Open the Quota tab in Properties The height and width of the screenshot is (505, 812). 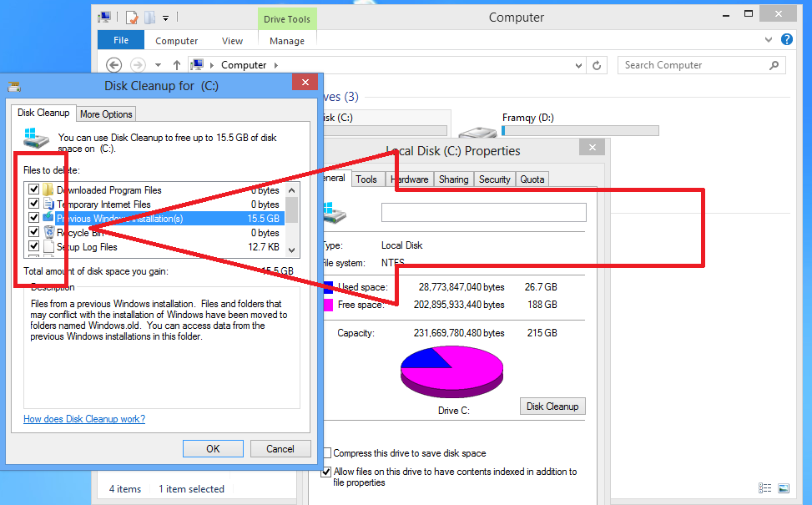pos(532,179)
